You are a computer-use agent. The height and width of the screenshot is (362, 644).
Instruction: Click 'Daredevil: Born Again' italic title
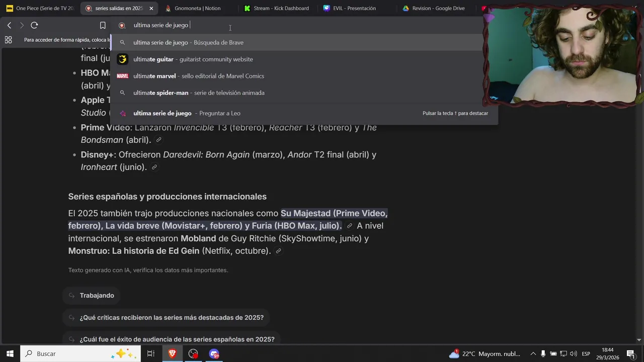pos(206,154)
